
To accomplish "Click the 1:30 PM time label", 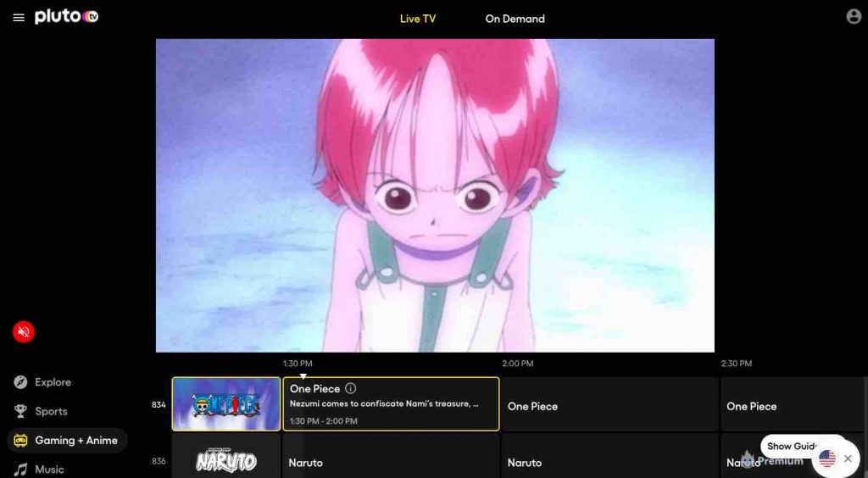I will point(298,364).
